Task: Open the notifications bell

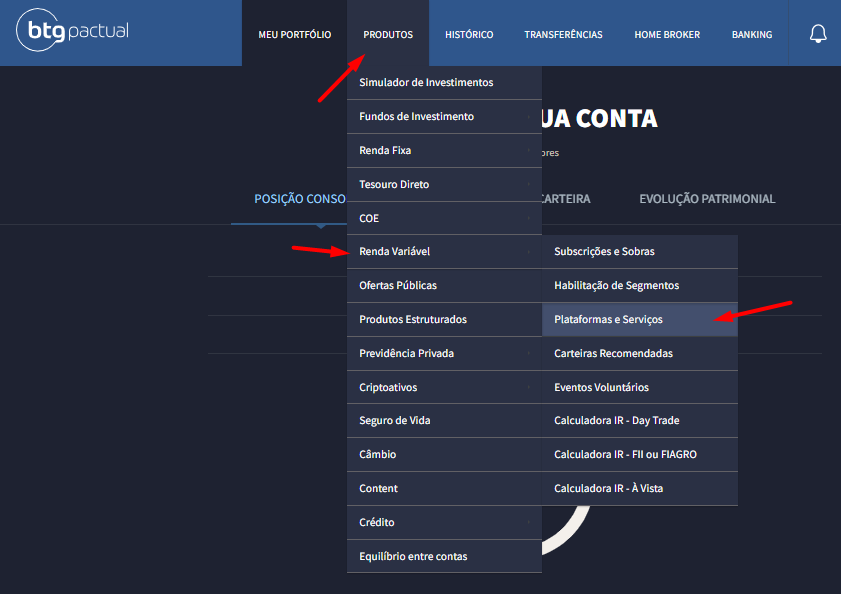Action: point(817,34)
